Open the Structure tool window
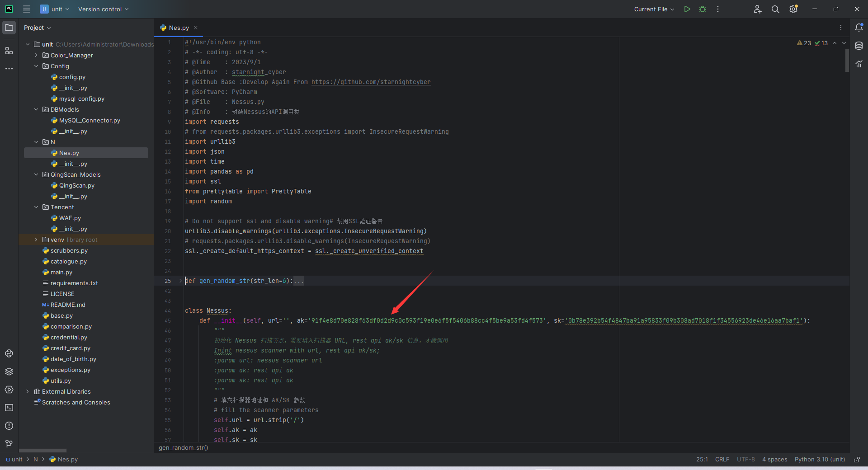868x470 pixels. coord(9,51)
